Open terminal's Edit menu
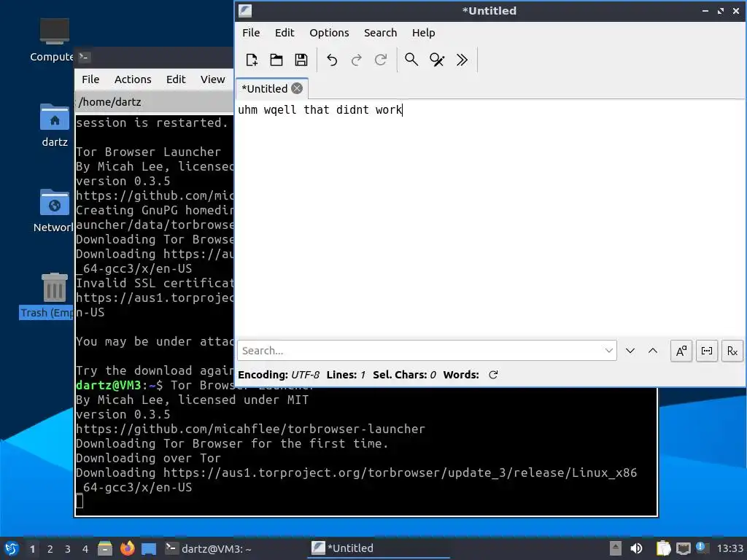Screen dimensions: 747x560 (176, 79)
